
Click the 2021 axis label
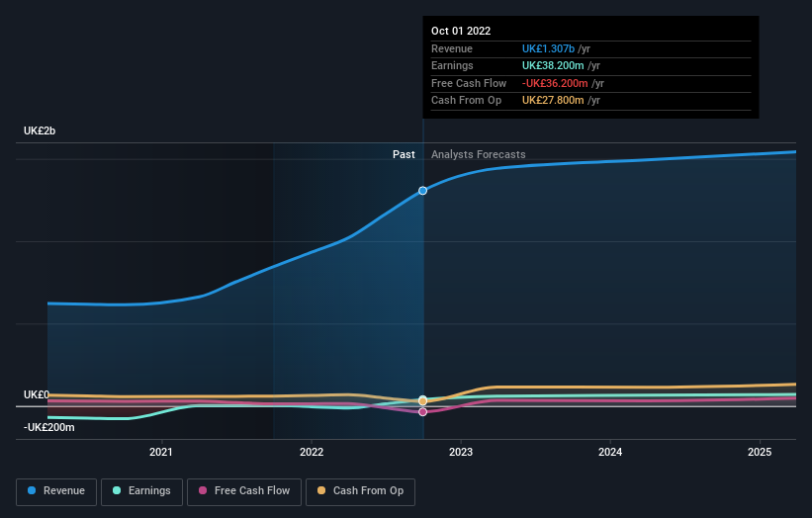[x=161, y=452]
